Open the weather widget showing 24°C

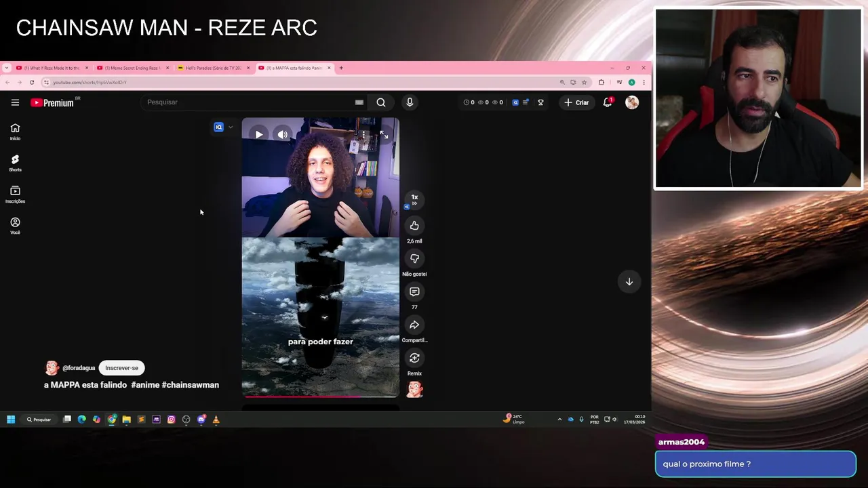(x=514, y=419)
